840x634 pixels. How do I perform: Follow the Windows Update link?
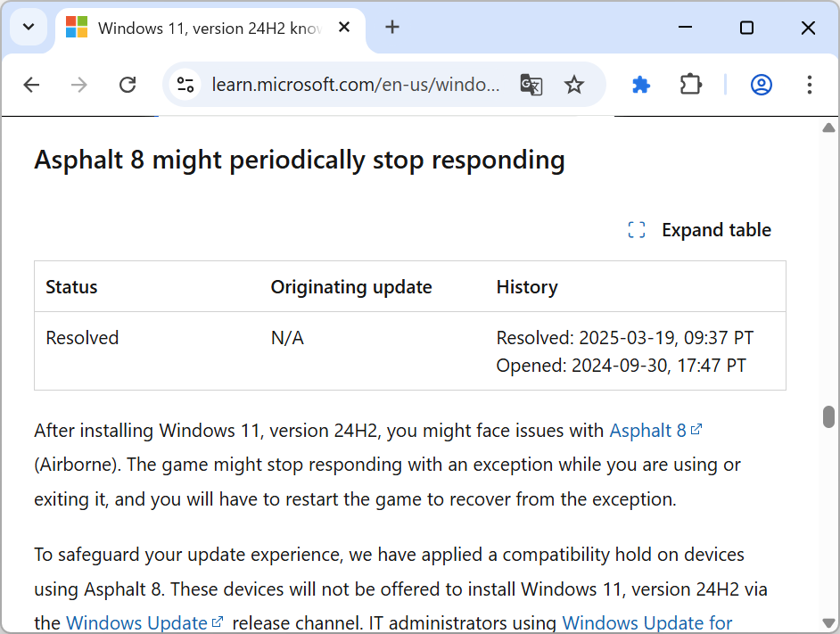pyautogui.click(x=144, y=622)
